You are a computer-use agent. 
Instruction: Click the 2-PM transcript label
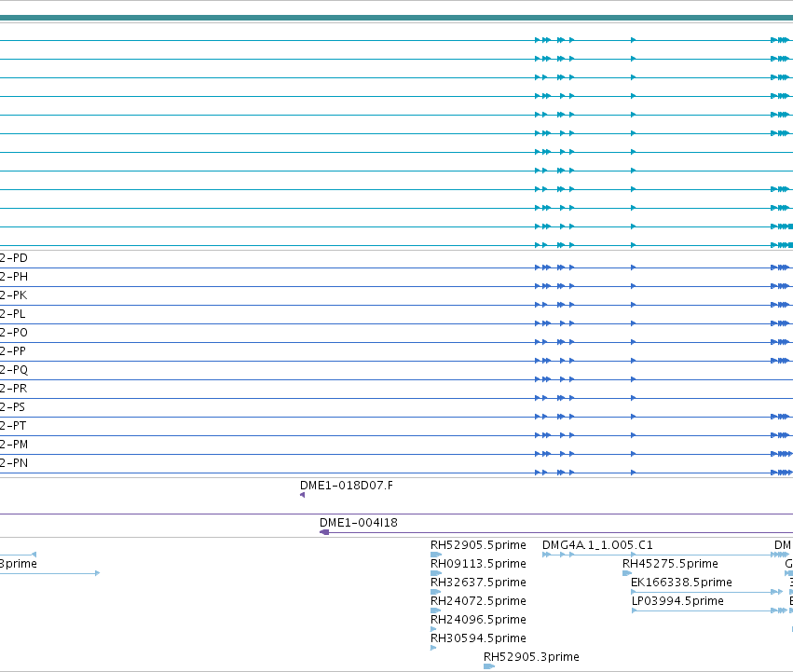tap(14, 445)
